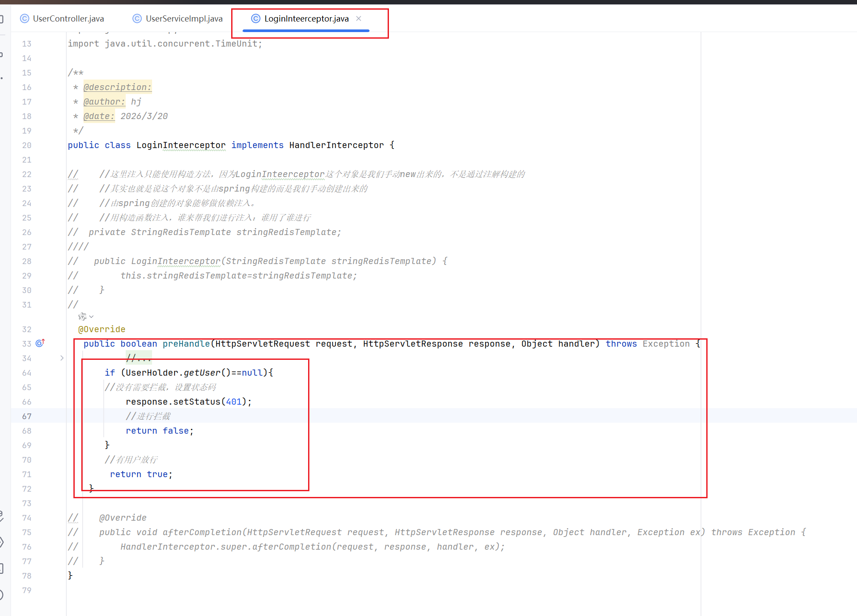Image resolution: width=857 pixels, height=616 pixels.
Task: Open the dropdown chevron beside the AI assistant icon
Action: 91,317
